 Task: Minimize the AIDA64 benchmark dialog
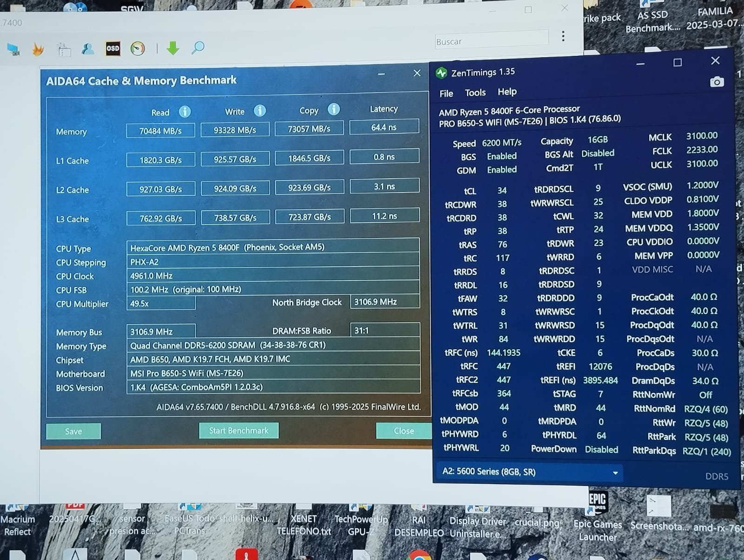(x=381, y=74)
